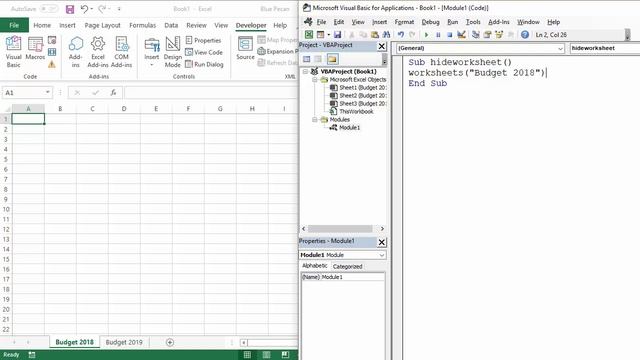Undo last action in Excel

pyautogui.click(x=84, y=9)
